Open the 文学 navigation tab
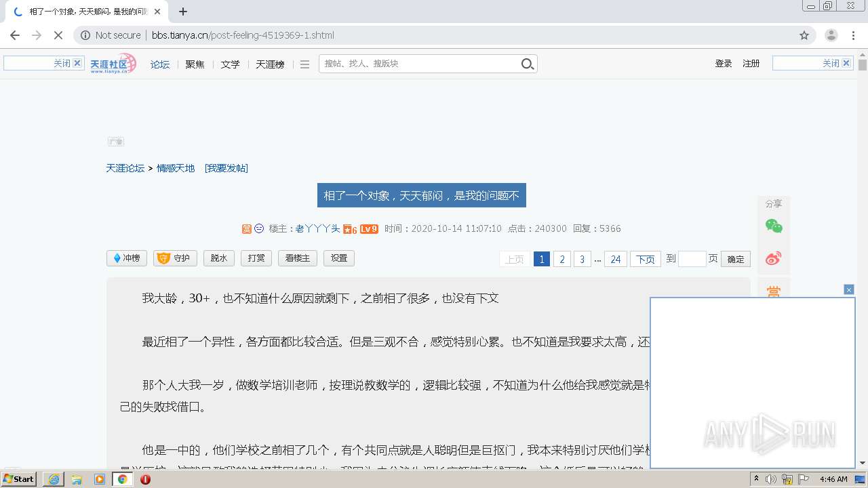 (230, 64)
